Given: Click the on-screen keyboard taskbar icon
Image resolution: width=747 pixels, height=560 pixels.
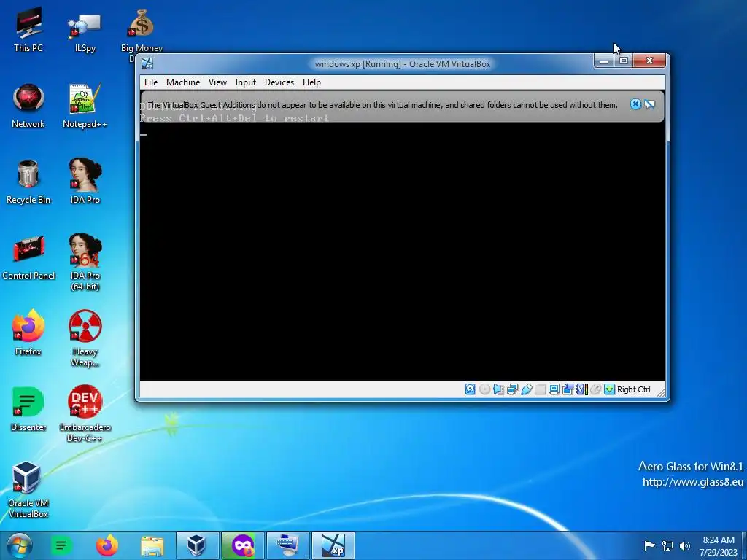Looking at the screenshot, I should [287, 545].
